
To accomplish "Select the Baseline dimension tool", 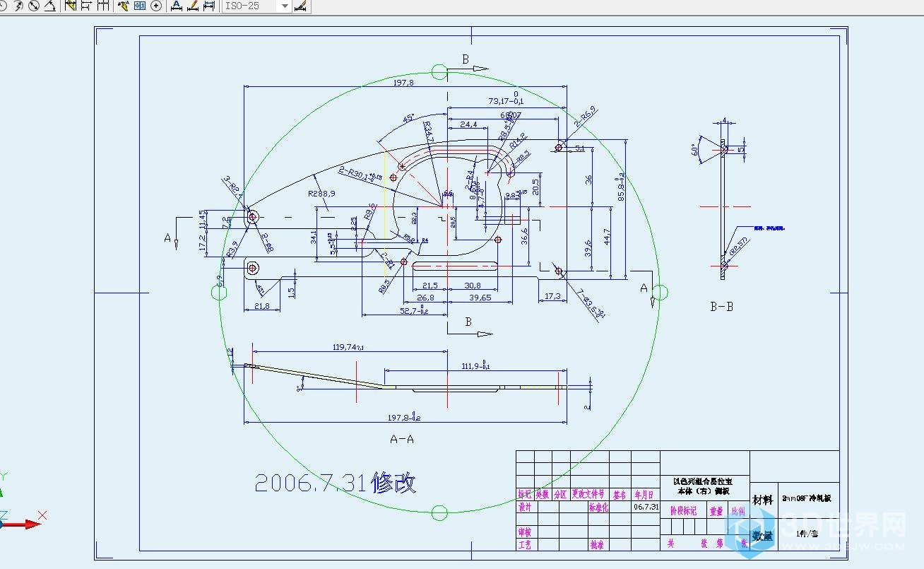I will coord(87,6).
